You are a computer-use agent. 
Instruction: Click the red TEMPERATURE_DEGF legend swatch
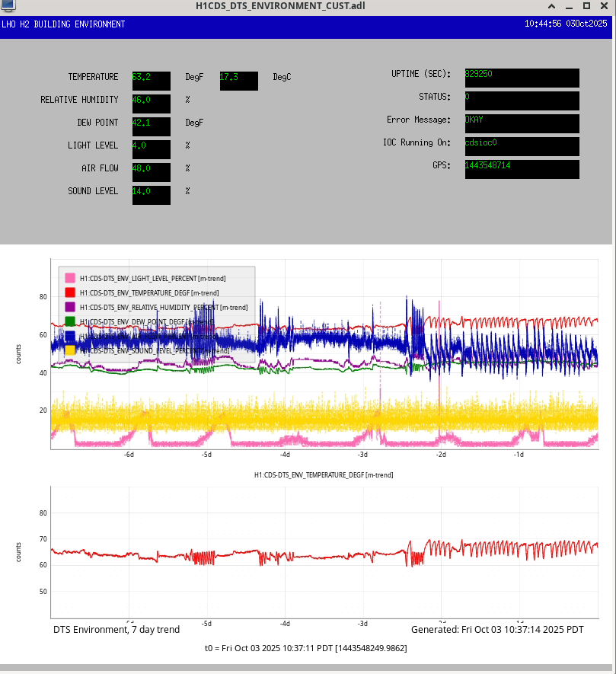pyautogui.click(x=70, y=292)
